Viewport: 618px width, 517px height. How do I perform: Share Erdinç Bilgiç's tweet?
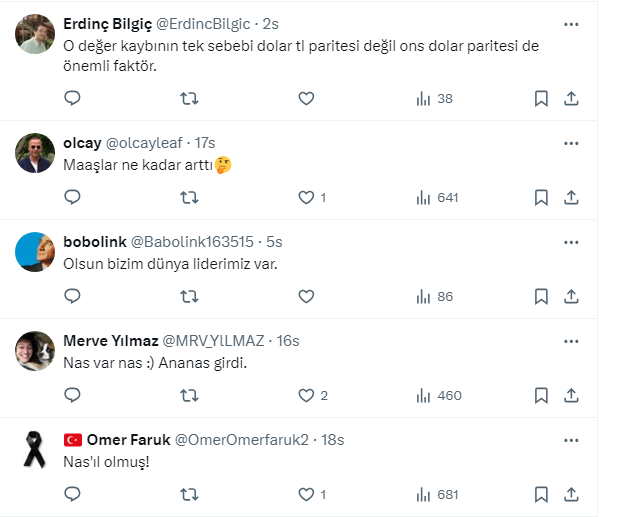tap(571, 98)
